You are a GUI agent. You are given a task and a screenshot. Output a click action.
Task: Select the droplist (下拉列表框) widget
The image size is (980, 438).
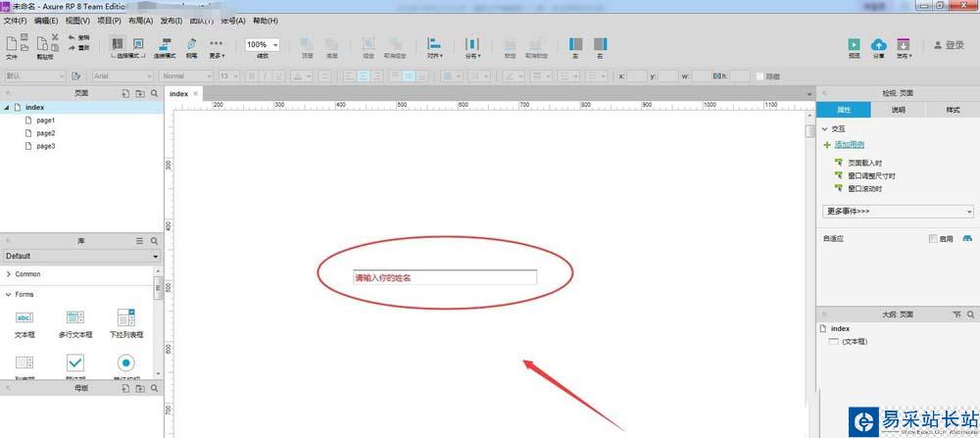[x=126, y=323]
